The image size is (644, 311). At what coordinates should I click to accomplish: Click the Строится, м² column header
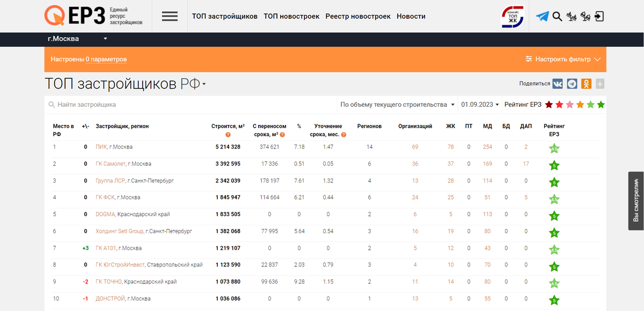pos(228,127)
